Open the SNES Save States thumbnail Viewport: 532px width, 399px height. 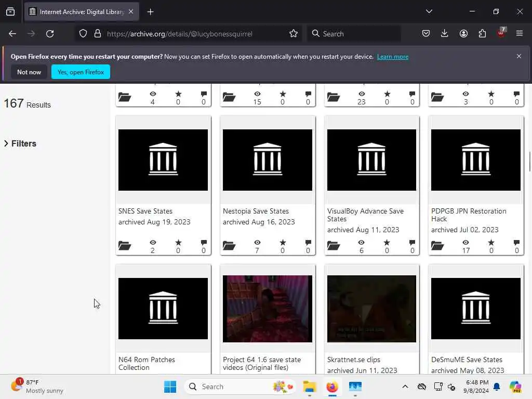tap(163, 160)
